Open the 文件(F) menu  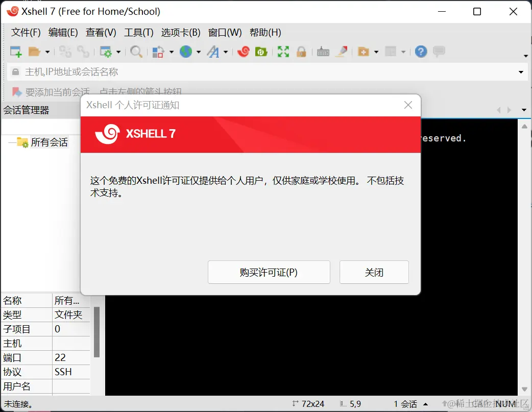(x=26, y=33)
